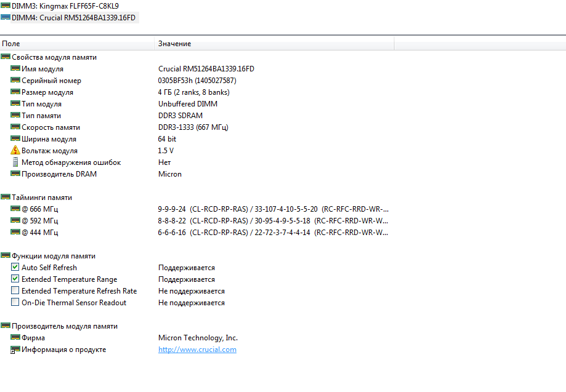Viewport: 566px width, 392px height.
Task: Click the icon next to Ширина модуля
Action: (x=15, y=138)
